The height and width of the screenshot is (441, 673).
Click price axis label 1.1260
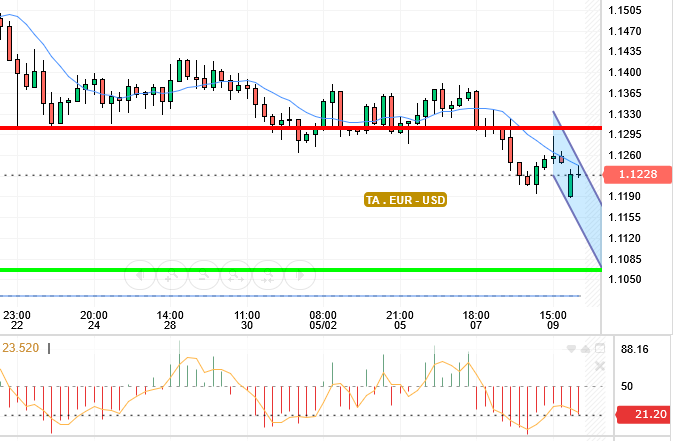[624, 155]
